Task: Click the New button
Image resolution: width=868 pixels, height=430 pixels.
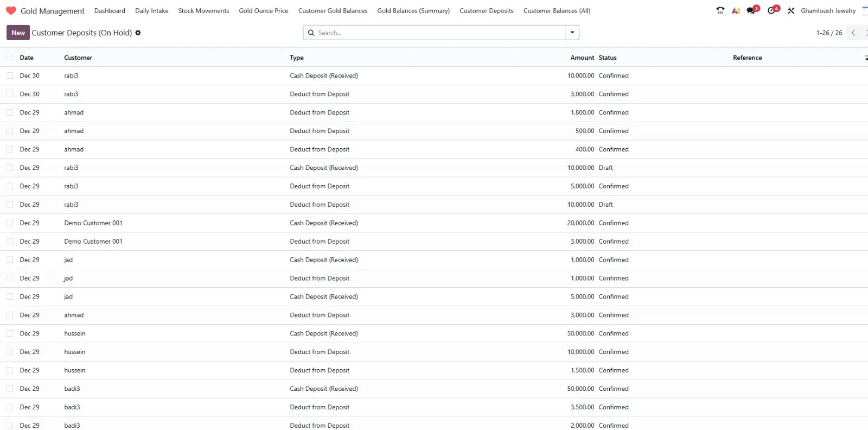Action: tap(18, 33)
